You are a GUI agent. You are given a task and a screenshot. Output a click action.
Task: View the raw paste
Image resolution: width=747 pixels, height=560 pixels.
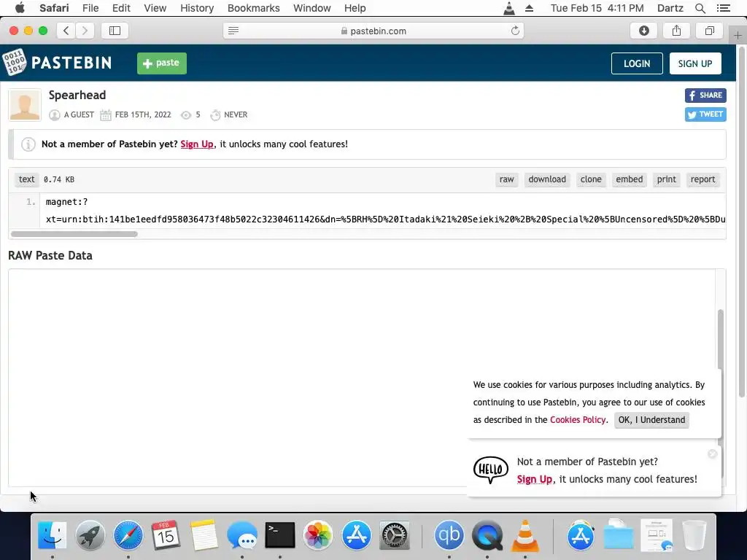pos(506,179)
